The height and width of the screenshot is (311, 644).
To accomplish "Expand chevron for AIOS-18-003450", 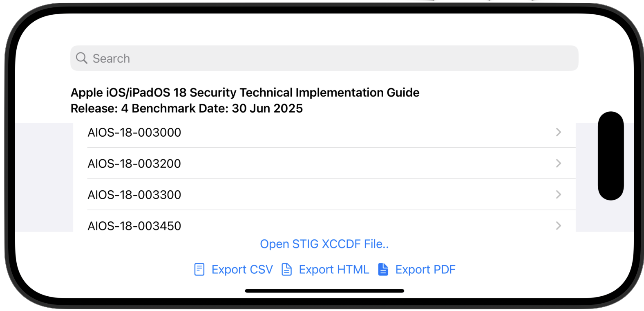I will [x=559, y=225].
